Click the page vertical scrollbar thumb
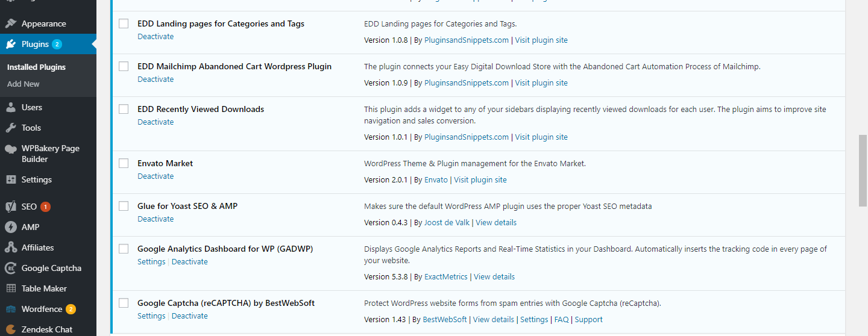This screenshot has height=336, width=868. 863,171
